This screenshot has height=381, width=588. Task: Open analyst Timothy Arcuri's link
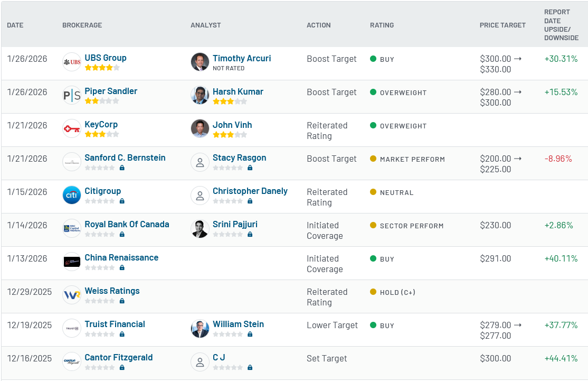click(x=242, y=58)
